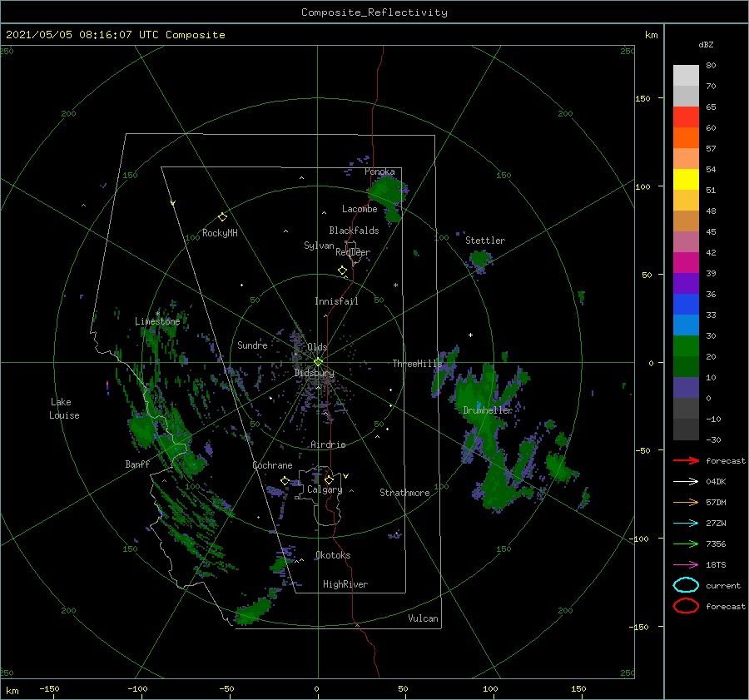
Task: Select the Strathmore label
Action: tap(404, 493)
